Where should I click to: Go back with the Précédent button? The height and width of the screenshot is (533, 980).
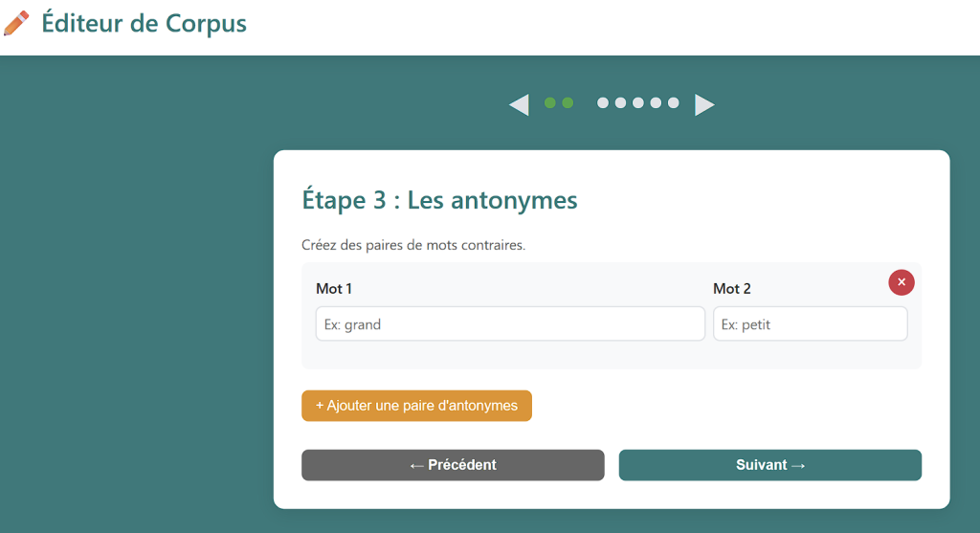[x=453, y=465]
